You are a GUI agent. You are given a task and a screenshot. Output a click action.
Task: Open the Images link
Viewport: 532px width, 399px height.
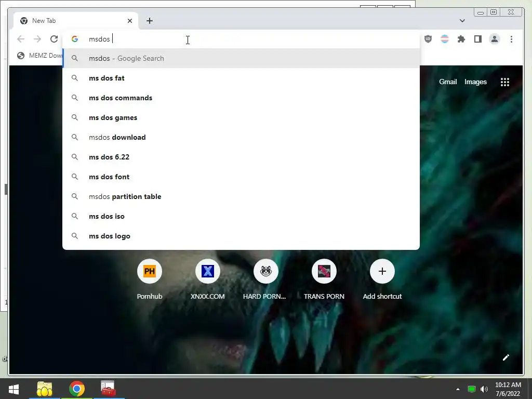(x=475, y=82)
